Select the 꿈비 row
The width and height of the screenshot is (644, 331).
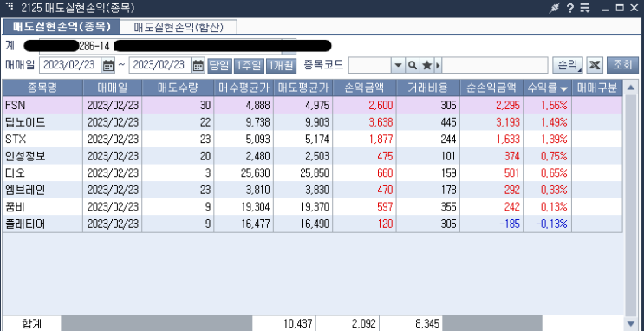(312, 206)
